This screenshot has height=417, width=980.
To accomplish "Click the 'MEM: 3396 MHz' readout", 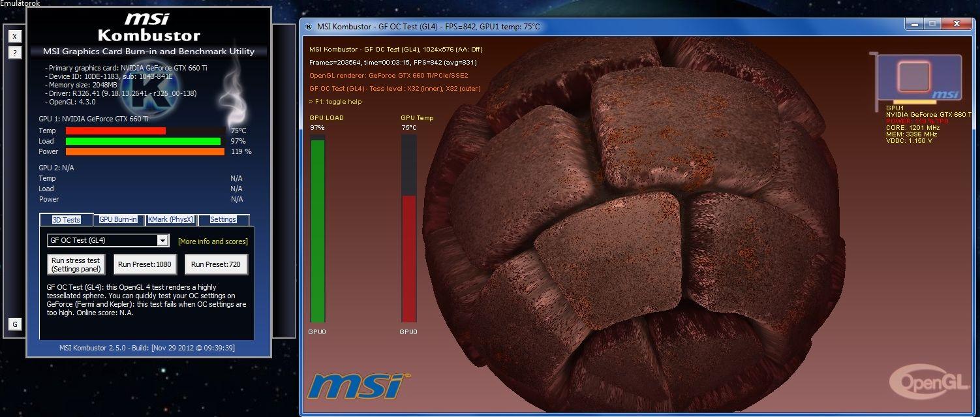I will coord(912,134).
